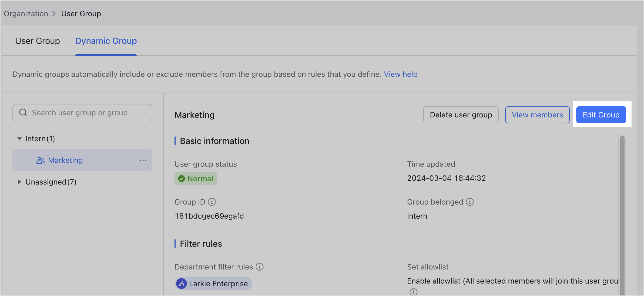
Task: Open the ellipsis menu for Marketing group
Action: click(x=143, y=160)
